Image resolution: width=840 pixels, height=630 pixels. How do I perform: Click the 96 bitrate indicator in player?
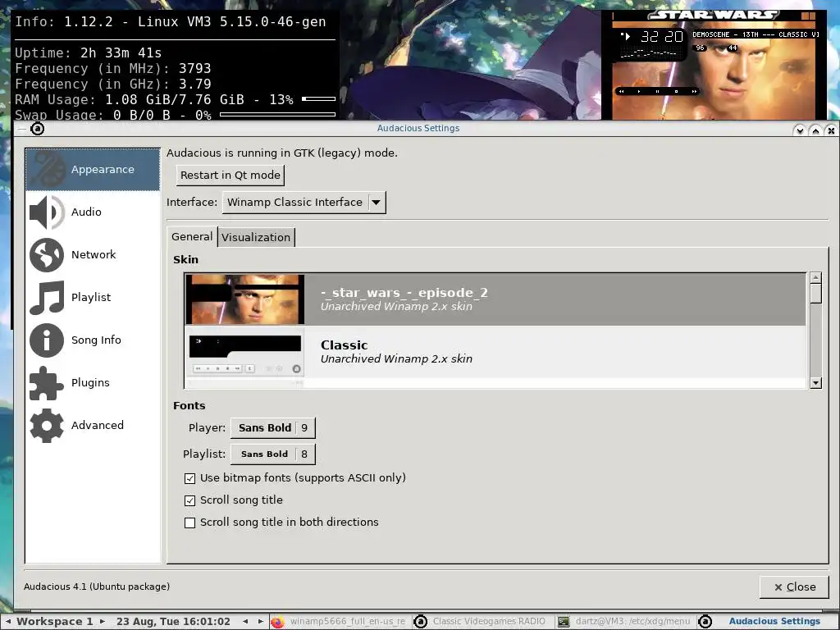click(x=701, y=48)
